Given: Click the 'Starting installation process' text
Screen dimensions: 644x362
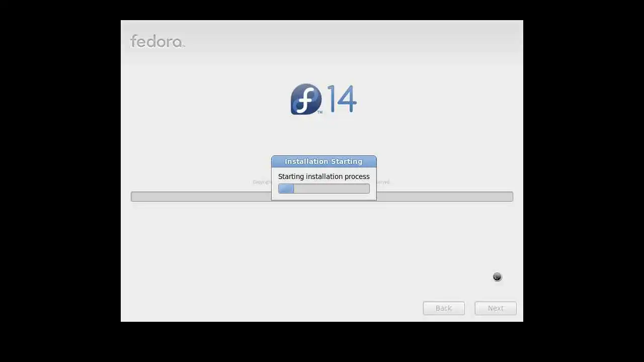Looking at the screenshot, I should (324, 176).
